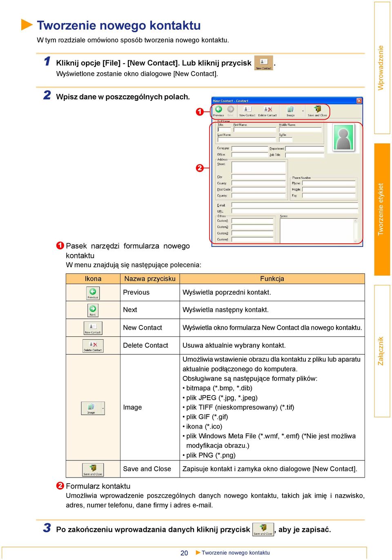Click the bullet 'ikona (*.ico)'
Screen dimensions: 392x560
pos(203,427)
